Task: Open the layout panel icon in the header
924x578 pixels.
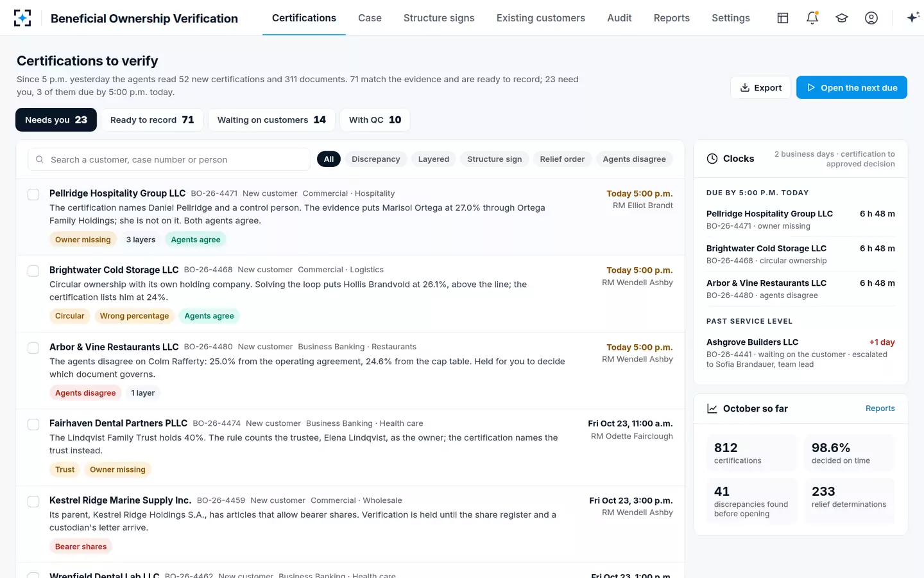Action: pyautogui.click(x=783, y=18)
